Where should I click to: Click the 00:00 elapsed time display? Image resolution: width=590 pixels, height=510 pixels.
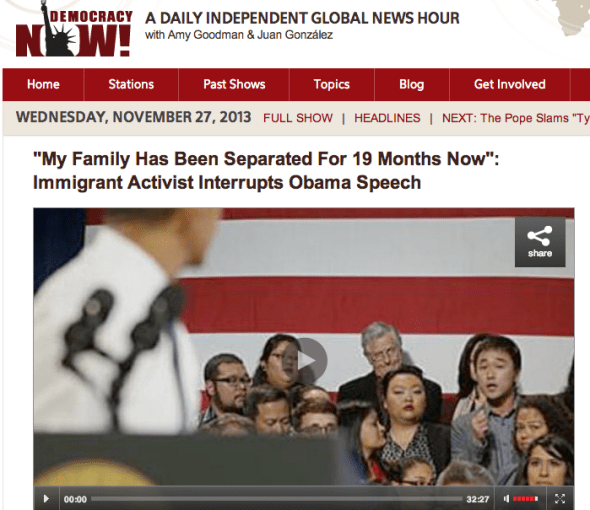(75, 499)
